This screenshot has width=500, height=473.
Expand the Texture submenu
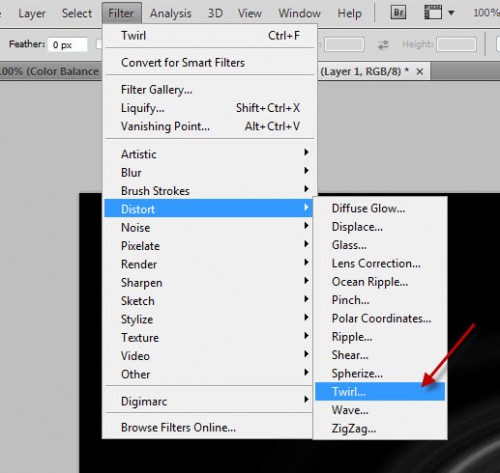(x=209, y=337)
